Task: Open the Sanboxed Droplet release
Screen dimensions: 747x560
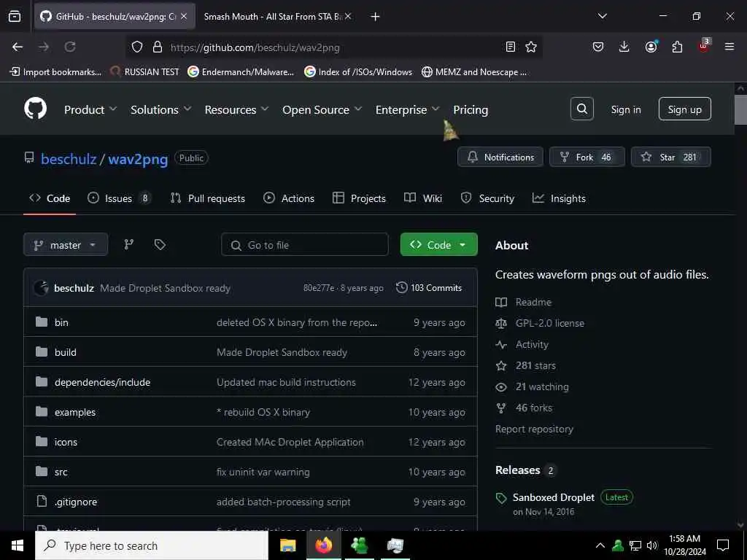Action: 554,497
